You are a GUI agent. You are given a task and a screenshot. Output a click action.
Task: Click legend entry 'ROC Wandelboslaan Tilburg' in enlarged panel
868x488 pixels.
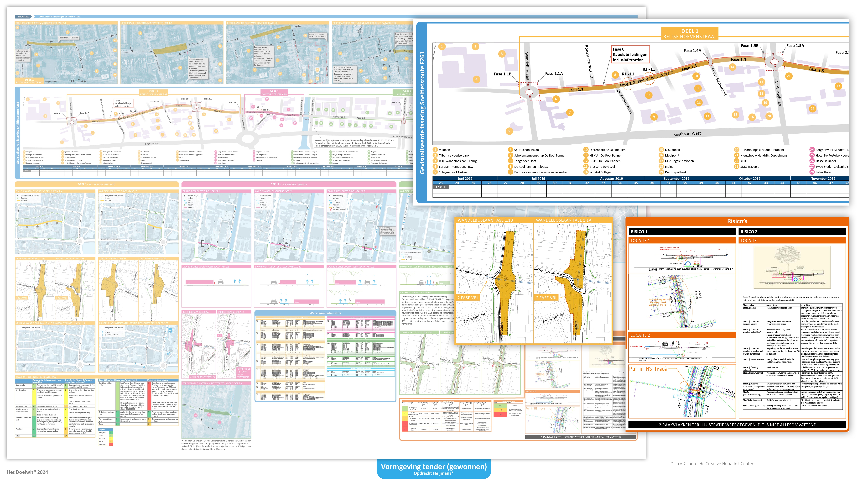click(x=458, y=161)
